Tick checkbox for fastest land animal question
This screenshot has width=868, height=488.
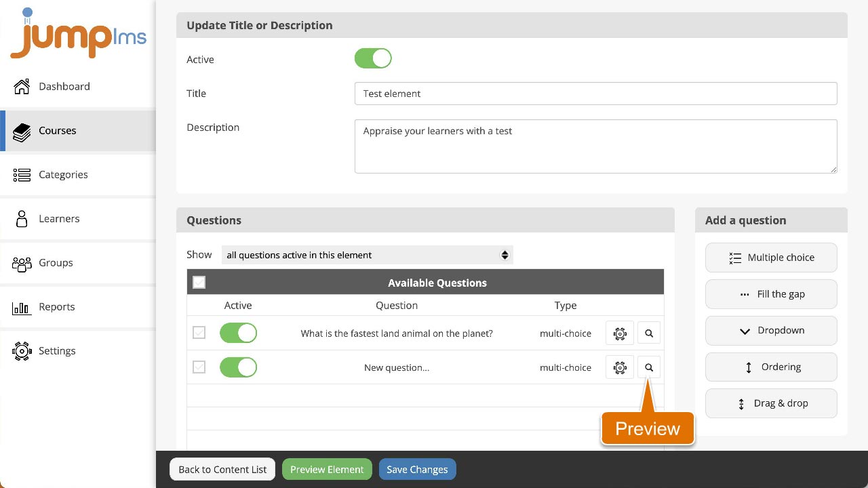pyautogui.click(x=199, y=333)
